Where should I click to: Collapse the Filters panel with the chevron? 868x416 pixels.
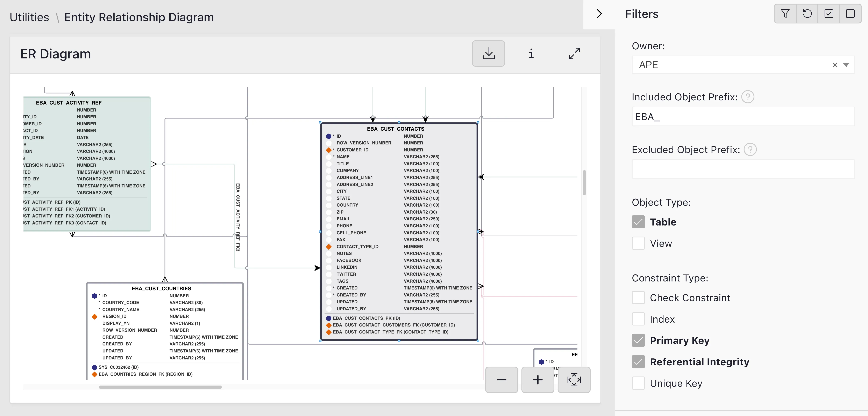click(x=599, y=13)
